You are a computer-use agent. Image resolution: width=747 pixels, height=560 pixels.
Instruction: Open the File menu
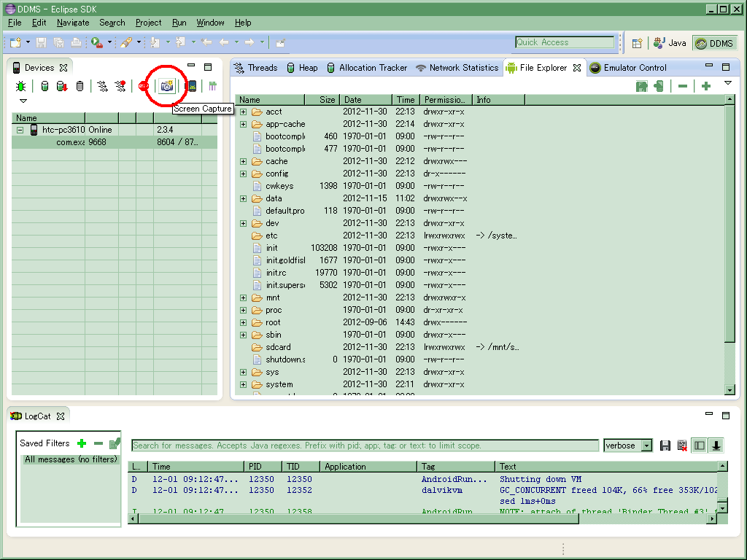click(x=15, y=23)
